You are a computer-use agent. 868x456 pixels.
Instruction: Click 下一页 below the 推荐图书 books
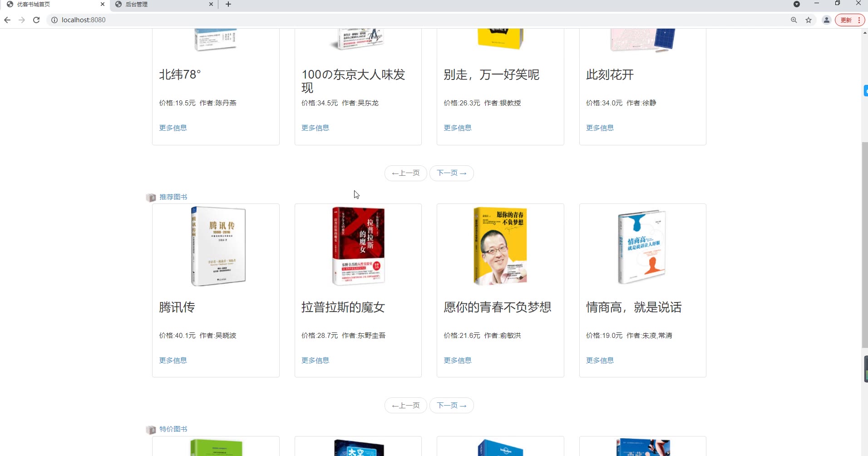[x=452, y=406]
